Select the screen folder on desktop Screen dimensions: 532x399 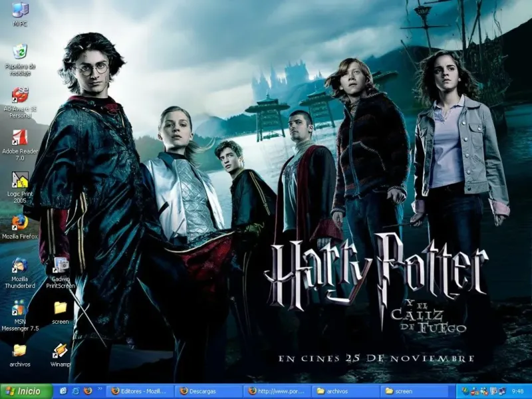pos(61,312)
